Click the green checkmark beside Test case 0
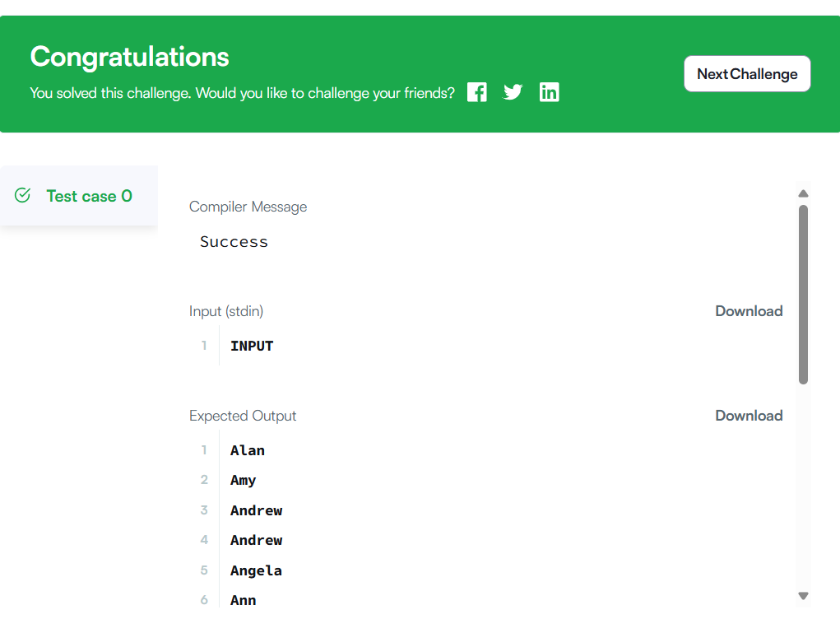Image resolution: width=840 pixels, height=619 pixels. point(23,196)
